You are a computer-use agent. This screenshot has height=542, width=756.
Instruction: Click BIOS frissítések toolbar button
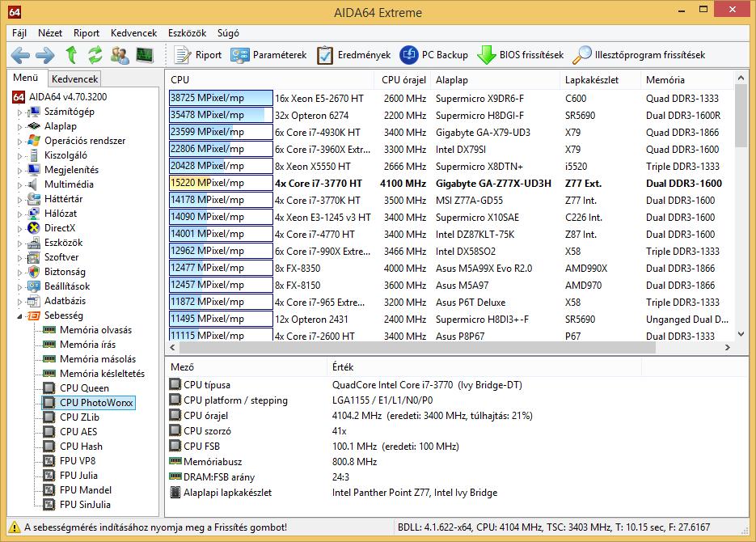(520, 55)
